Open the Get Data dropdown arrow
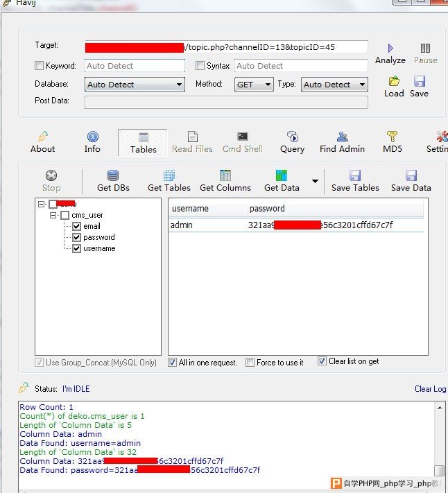Viewport: 448px width, 493px height. 315,181
